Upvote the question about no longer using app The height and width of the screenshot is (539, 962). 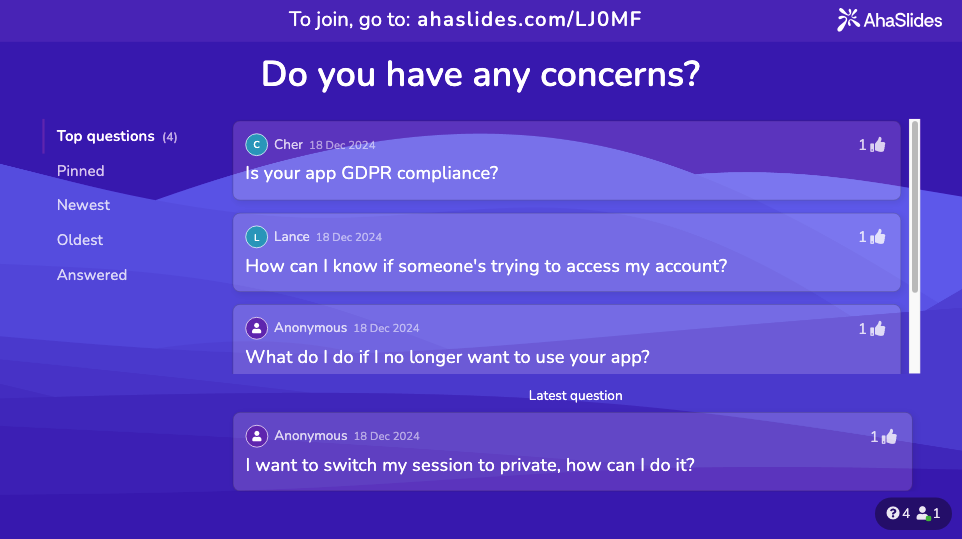click(879, 329)
